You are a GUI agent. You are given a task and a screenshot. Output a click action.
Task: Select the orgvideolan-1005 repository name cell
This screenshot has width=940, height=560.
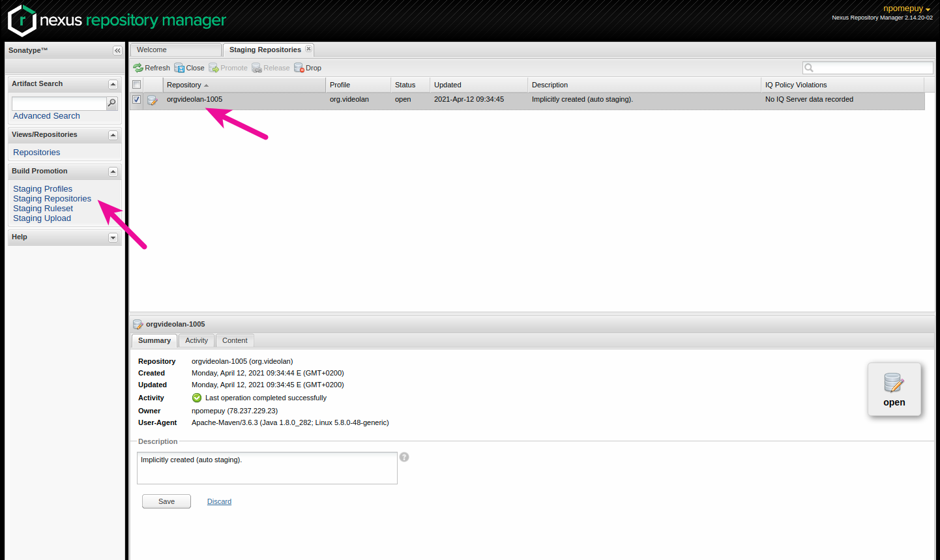(194, 100)
